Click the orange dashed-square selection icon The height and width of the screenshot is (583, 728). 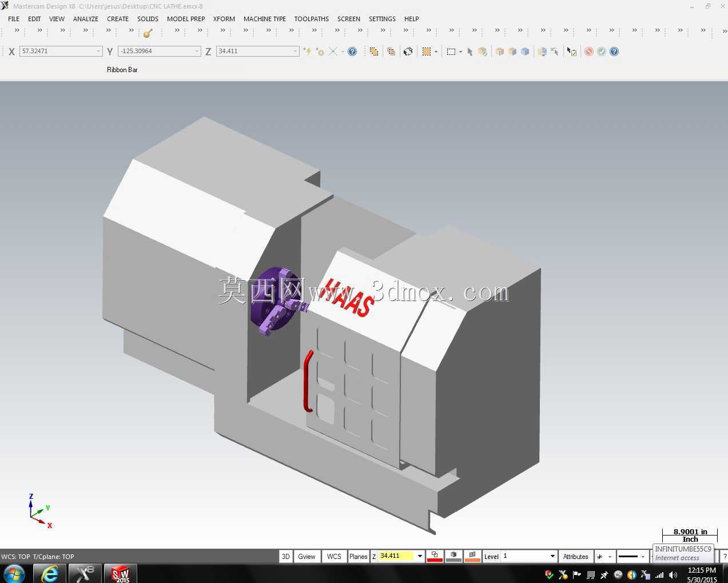(427, 51)
